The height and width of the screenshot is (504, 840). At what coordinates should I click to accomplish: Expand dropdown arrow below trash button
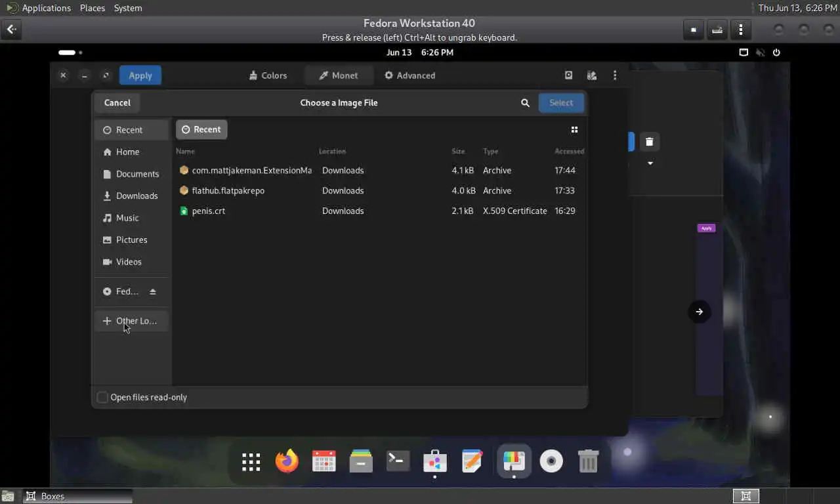pos(650,163)
